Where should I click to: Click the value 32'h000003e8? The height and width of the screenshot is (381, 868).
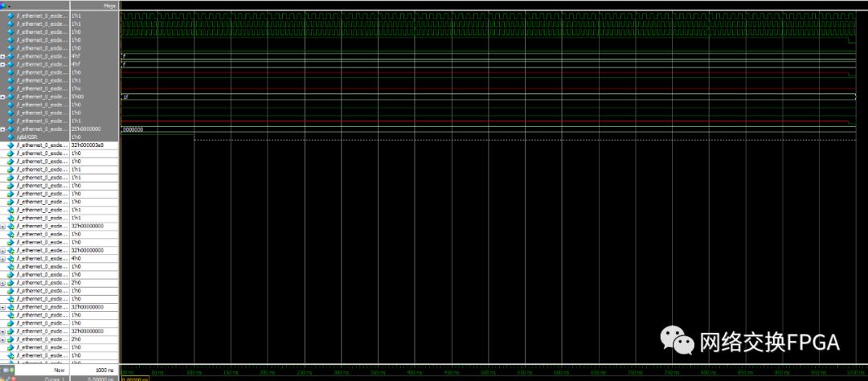coord(88,145)
